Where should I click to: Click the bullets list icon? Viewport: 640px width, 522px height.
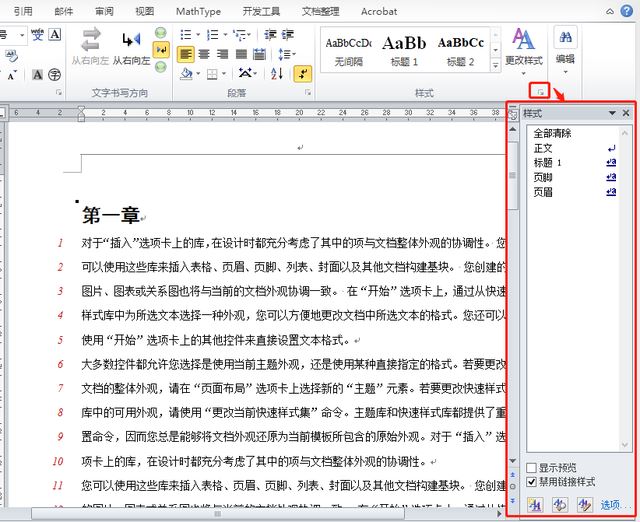(x=186, y=35)
